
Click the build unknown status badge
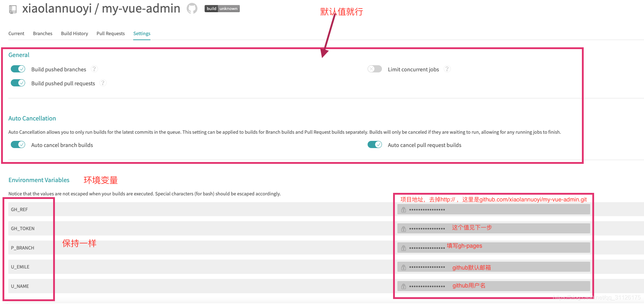[x=222, y=9]
